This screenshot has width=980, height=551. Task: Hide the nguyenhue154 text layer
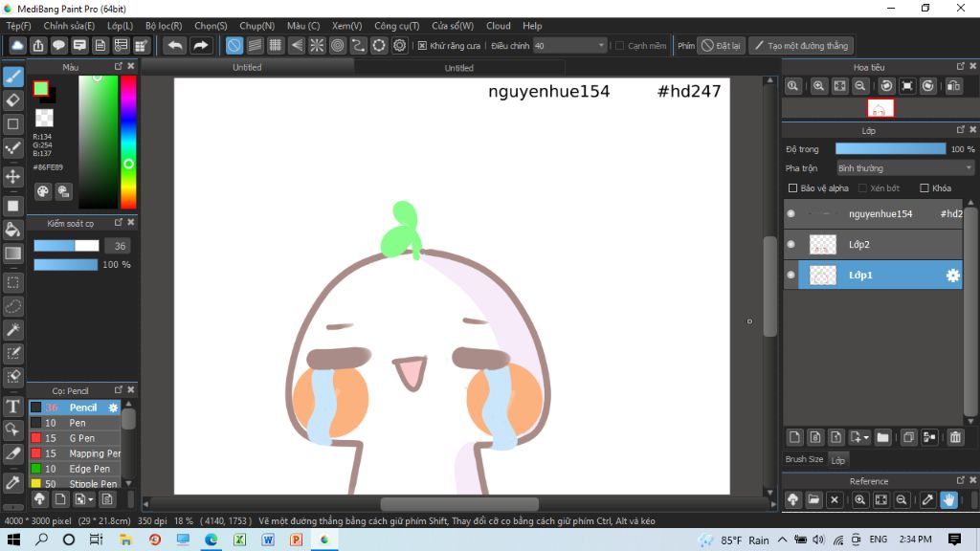[x=791, y=213]
